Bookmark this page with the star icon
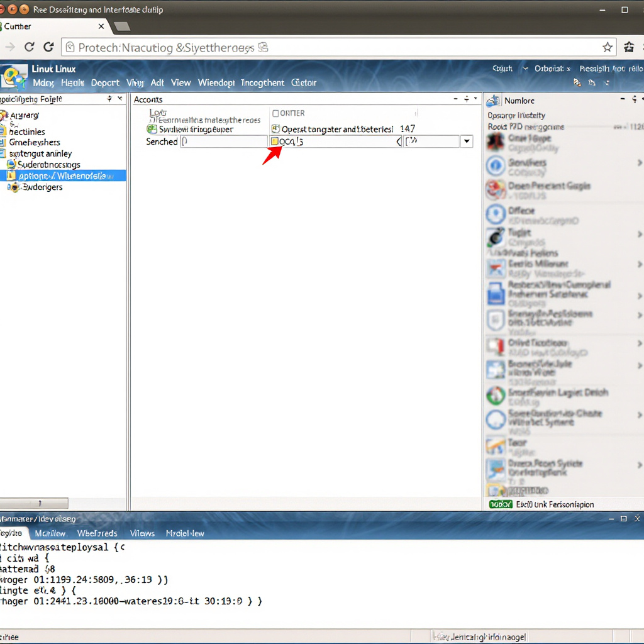 pos(608,47)
